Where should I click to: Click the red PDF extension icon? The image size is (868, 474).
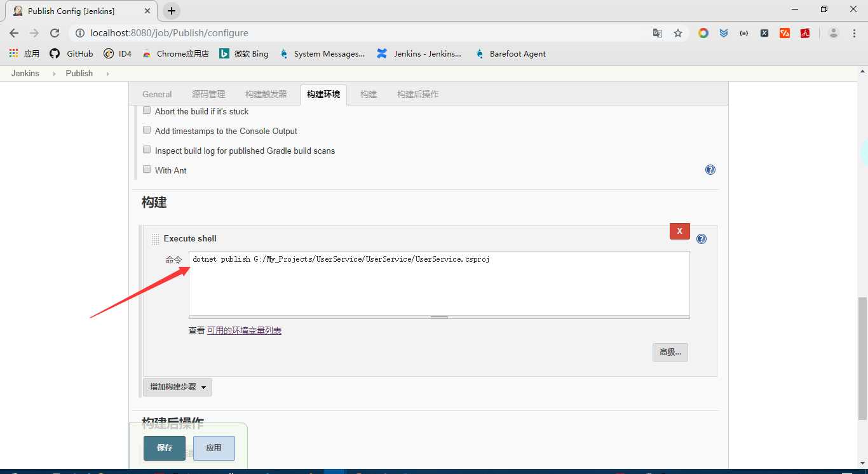tap(805, 33)
